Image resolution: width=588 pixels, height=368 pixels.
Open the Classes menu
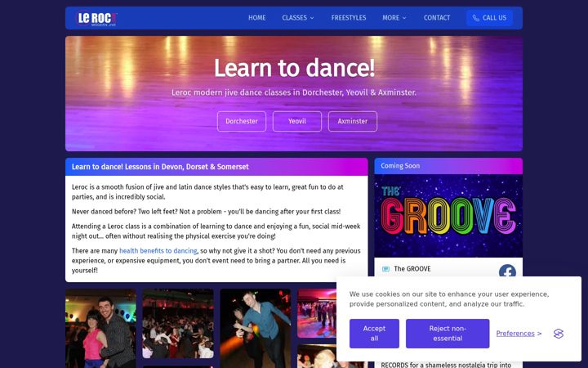pos(298,18)
